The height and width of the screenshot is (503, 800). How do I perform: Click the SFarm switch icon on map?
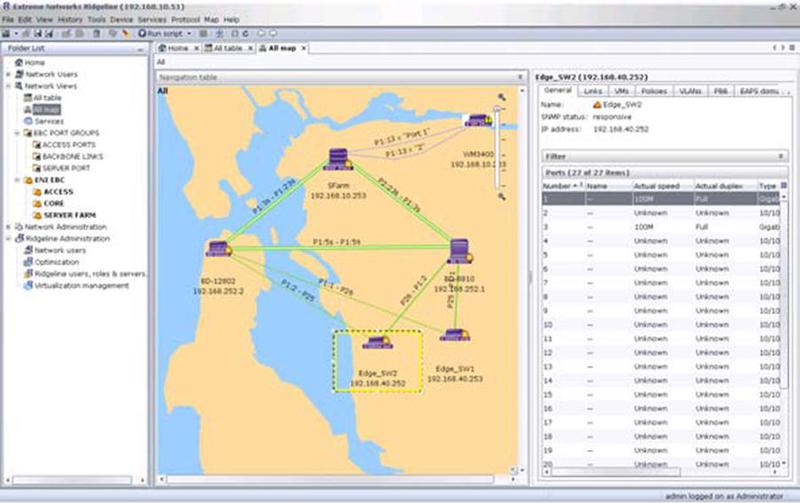tap(338, 159)
